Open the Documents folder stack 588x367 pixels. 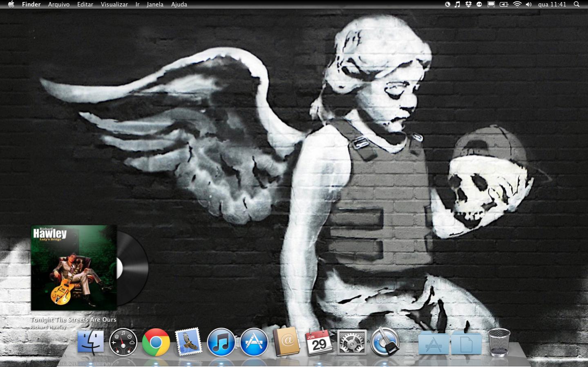pos(466,343)
